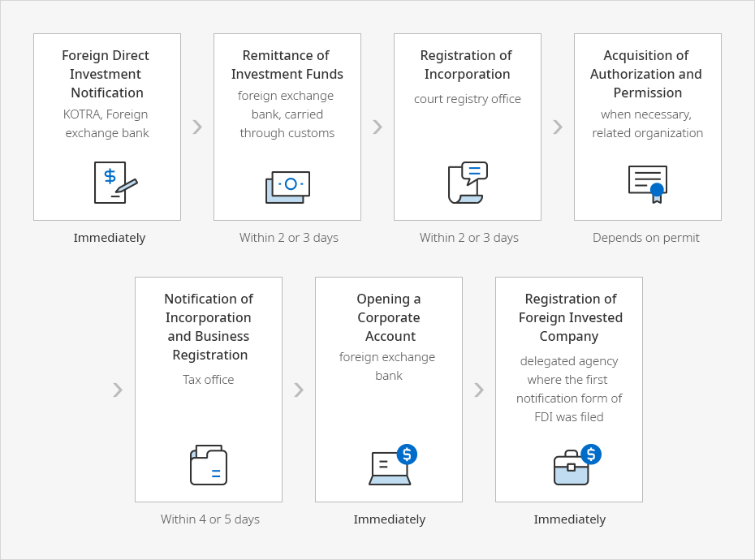Image resolution: width=755 pixels, height=560 pixels.
Task: Click the 'court registry office' text
Action: (468, 99)
